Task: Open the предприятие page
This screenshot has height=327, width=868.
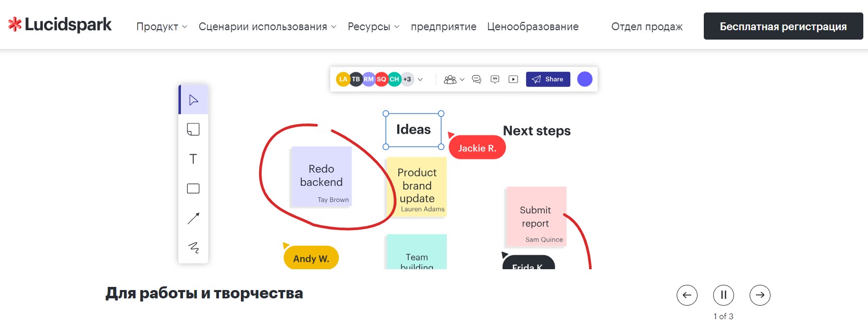Action: tap(444, 27)
